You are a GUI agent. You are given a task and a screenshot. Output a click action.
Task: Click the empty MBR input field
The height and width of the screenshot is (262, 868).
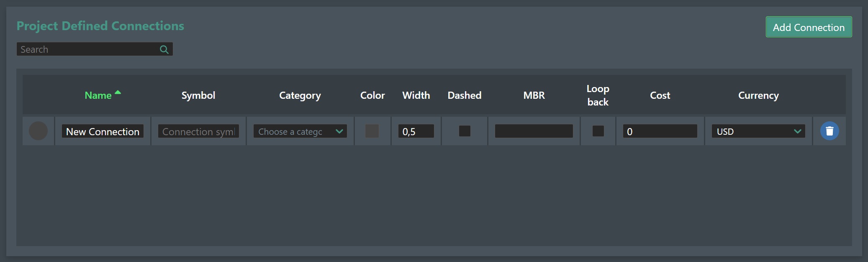click(534, 131)
